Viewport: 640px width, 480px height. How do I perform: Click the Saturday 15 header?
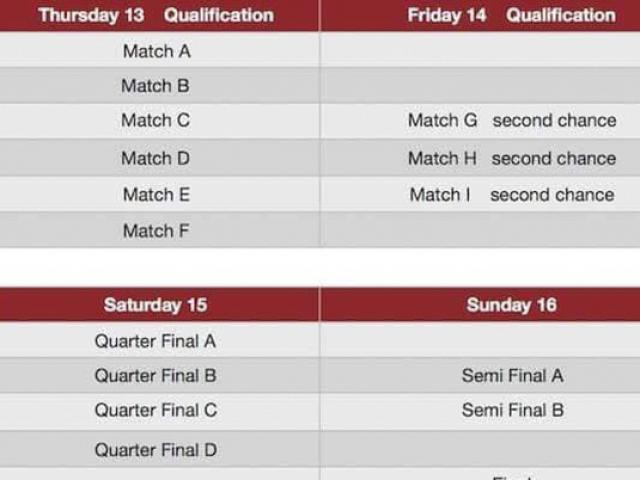click(x=156, y=305)
